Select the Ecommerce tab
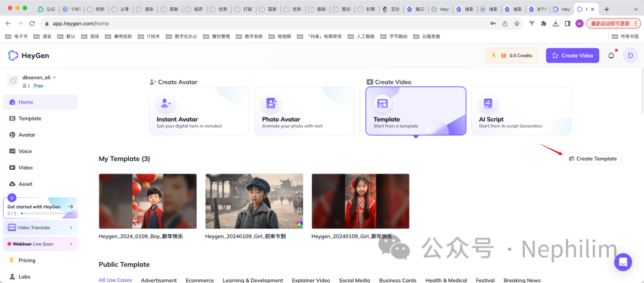The image size is (644, 283). click(200, 280)
